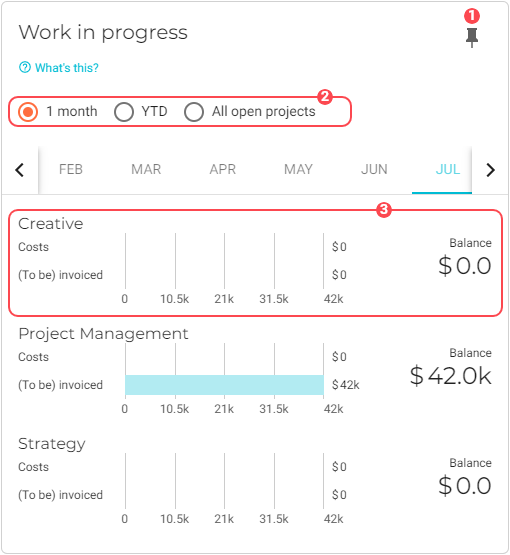Switch to the JUN tab

pyautogui.click(x=374, y=170)
